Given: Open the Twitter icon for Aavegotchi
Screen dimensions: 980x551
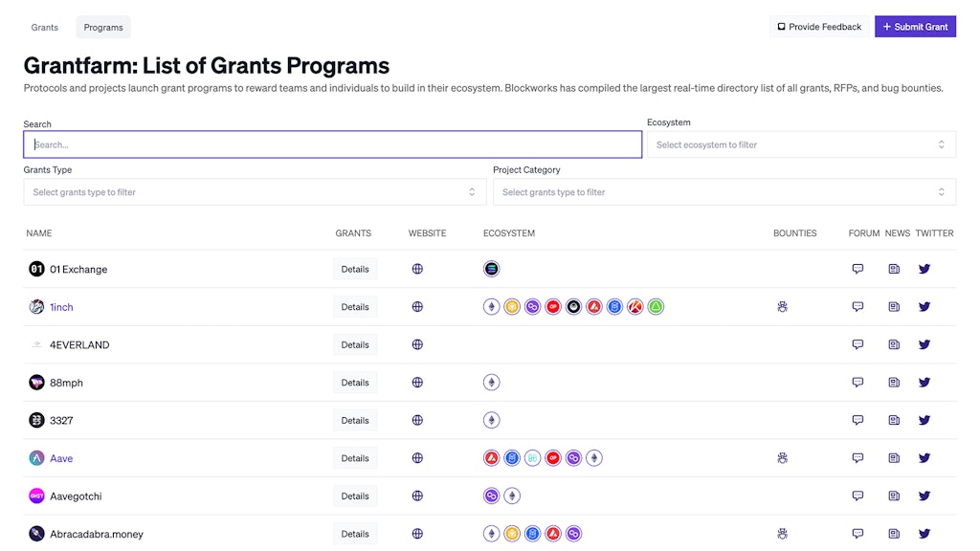Looking at the screenshot, I should tap(924, 496).
